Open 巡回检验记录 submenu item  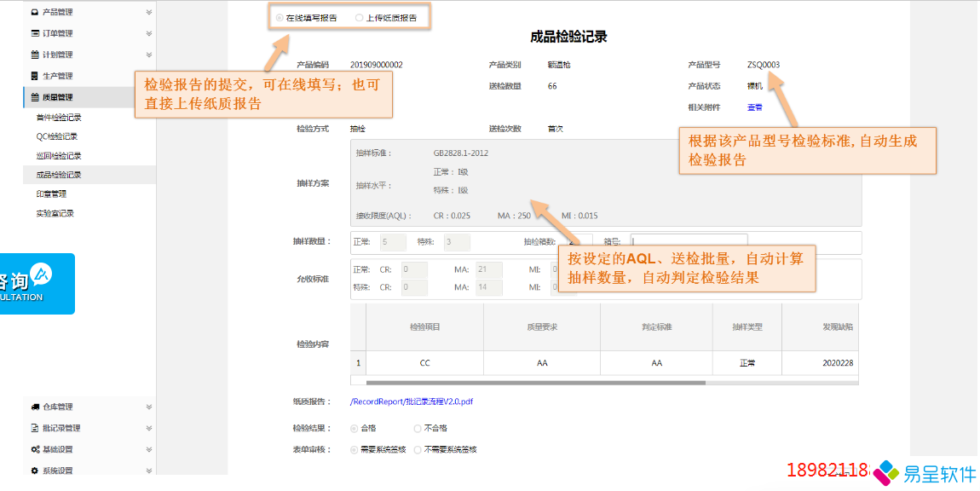pyautogui.click(x=59, y=156)
